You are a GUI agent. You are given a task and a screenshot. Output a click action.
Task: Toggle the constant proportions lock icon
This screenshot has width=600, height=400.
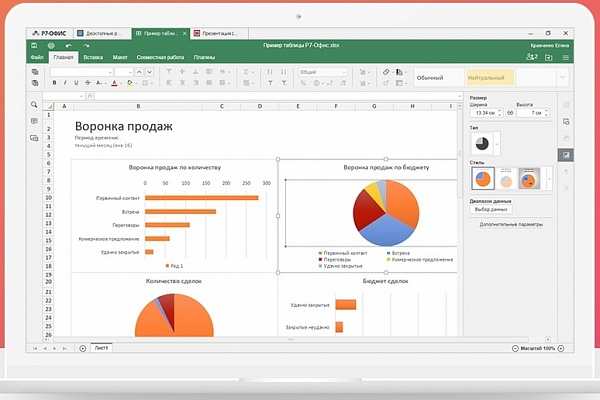[x=510, y=113]
